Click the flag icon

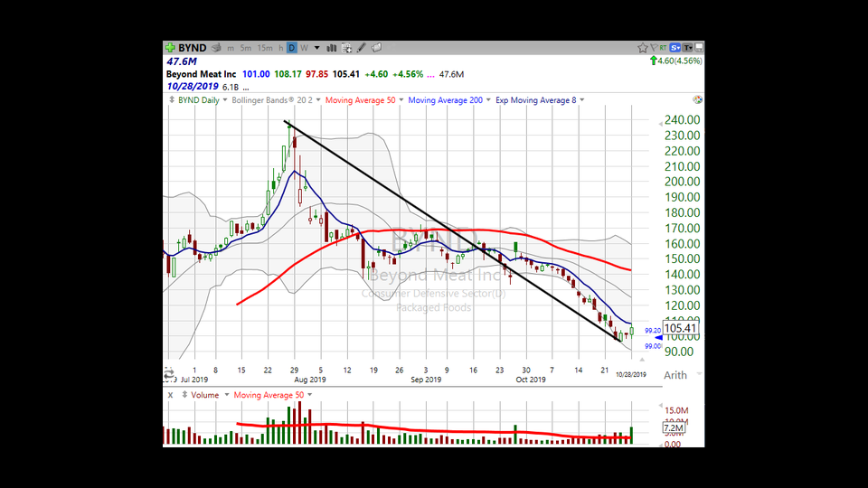click(x=654, y=48)
